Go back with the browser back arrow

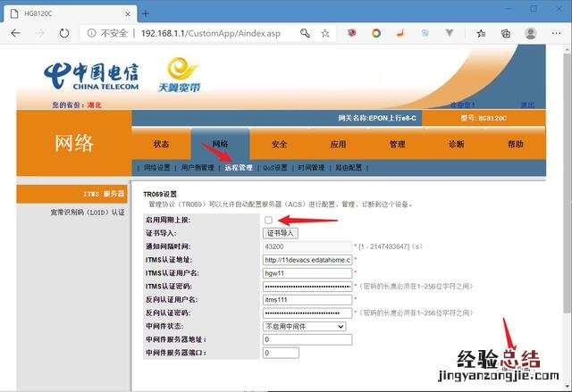point(15,33)
